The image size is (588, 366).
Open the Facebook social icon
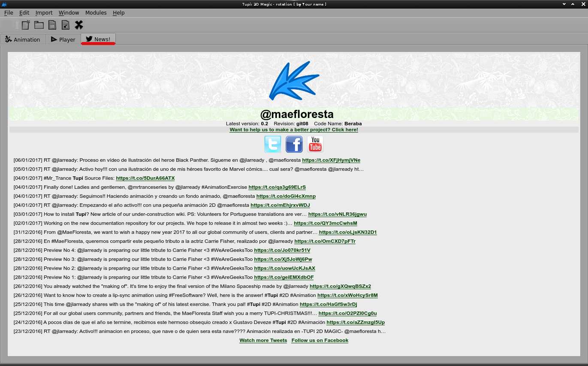click(294, 144)
